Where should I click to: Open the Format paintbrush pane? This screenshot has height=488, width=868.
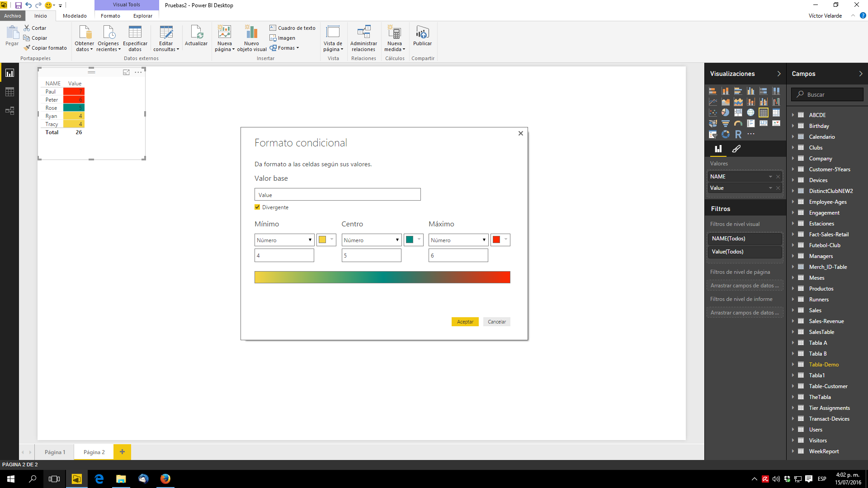point(736,149)
